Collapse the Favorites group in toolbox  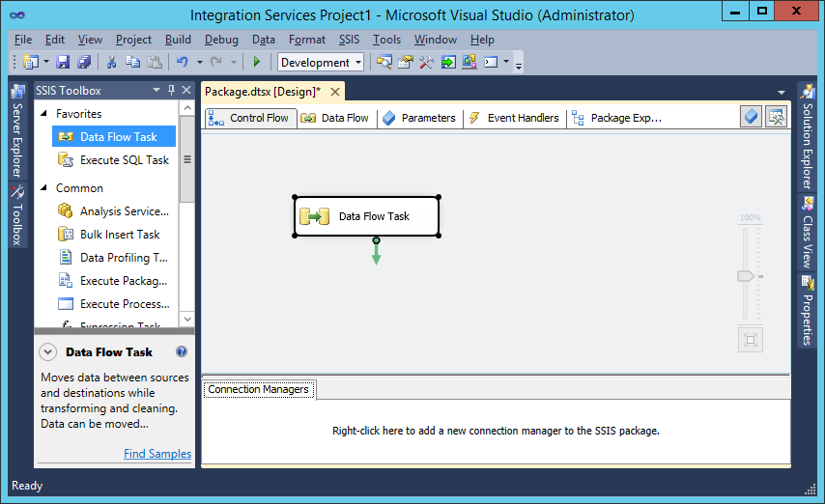[x=44, y=113]
